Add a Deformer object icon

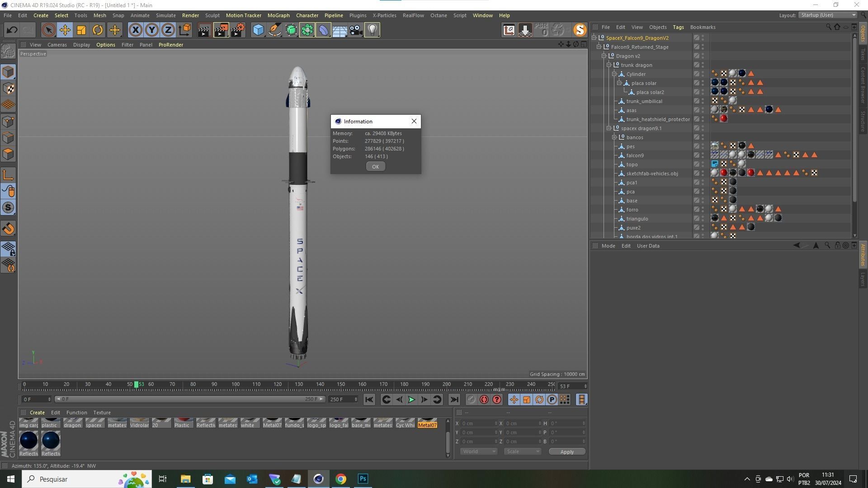(323, 30)
